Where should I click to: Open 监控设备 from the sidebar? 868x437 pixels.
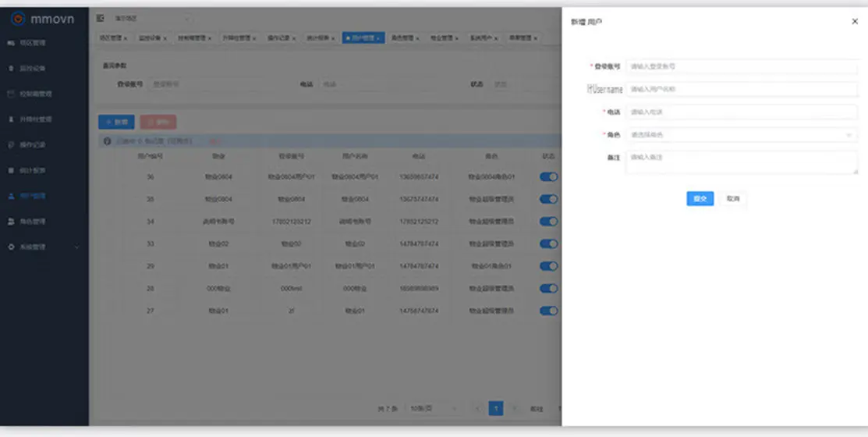tap(32, 69)
